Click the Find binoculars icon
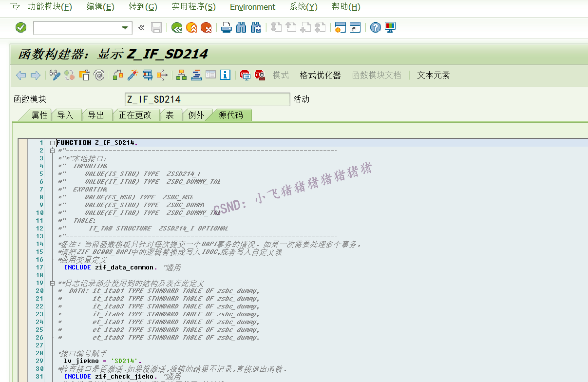Image resolution: width=588 pixels, height=382 pixels. [241, 28]
